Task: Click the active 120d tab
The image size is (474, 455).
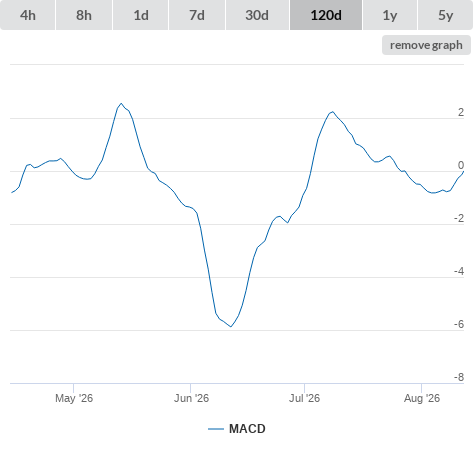Action: pos(326,15)
